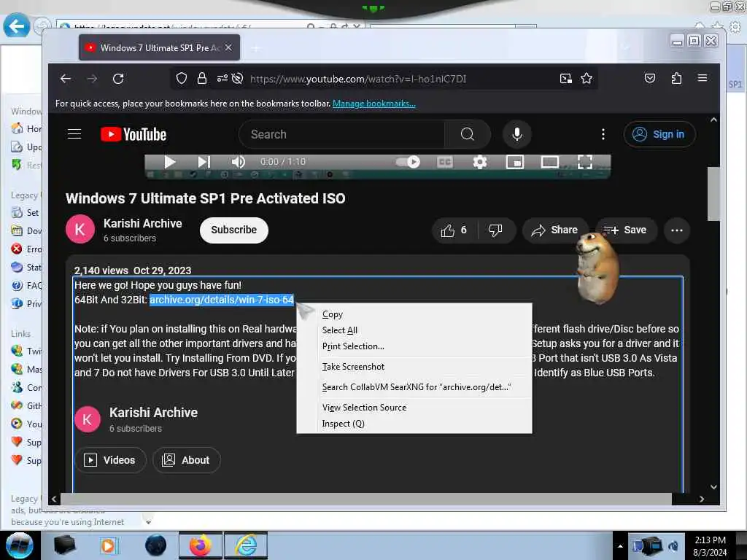Click the YouTube search magnifier button
This screenshot has width=747, height=560.
coord(468,134)
